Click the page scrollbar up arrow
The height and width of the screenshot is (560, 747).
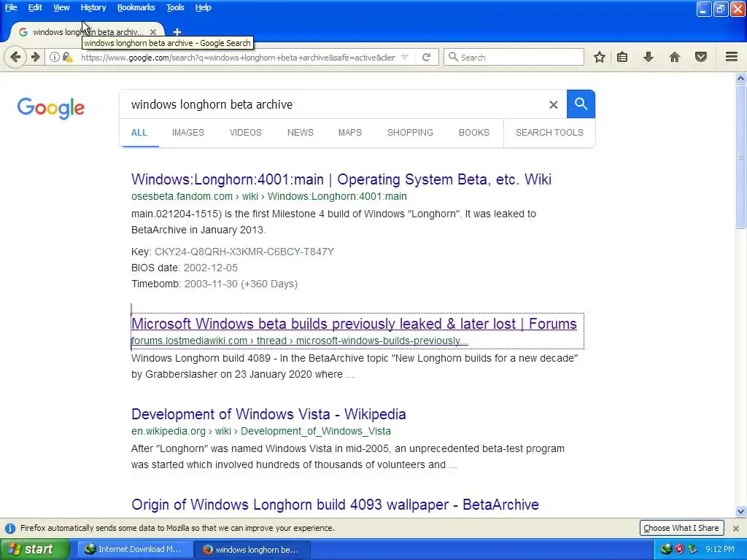741,79
